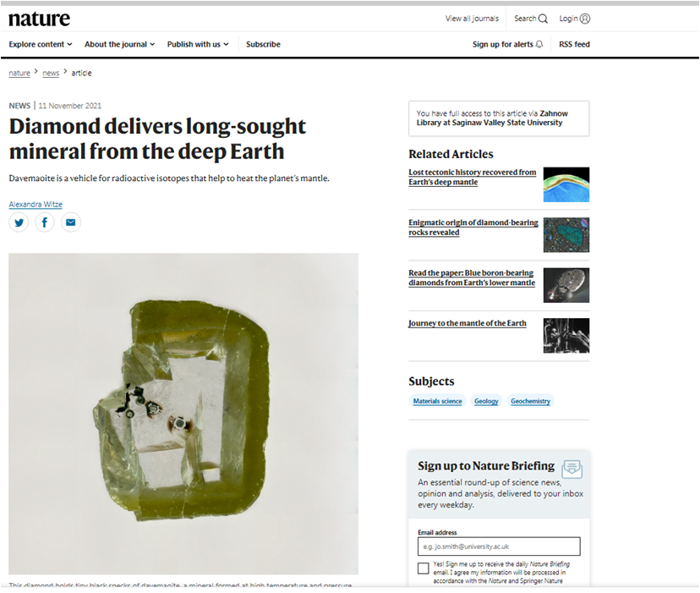Click the Nature Briefing envelope icon
The height and width of the screenshot is (593, 700).
[x=572, y=469]
